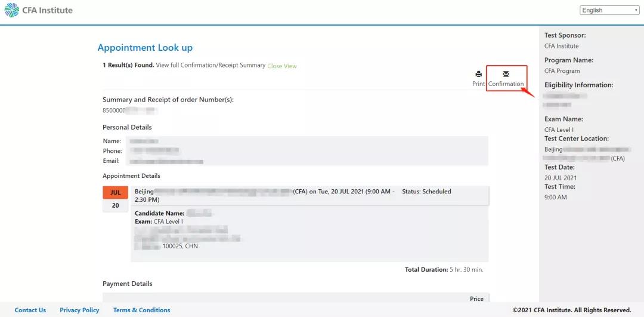This screenshot has height=317, width=644.
Task: Click the Phone label under Personal Details
Action: (x=113, y=151)
